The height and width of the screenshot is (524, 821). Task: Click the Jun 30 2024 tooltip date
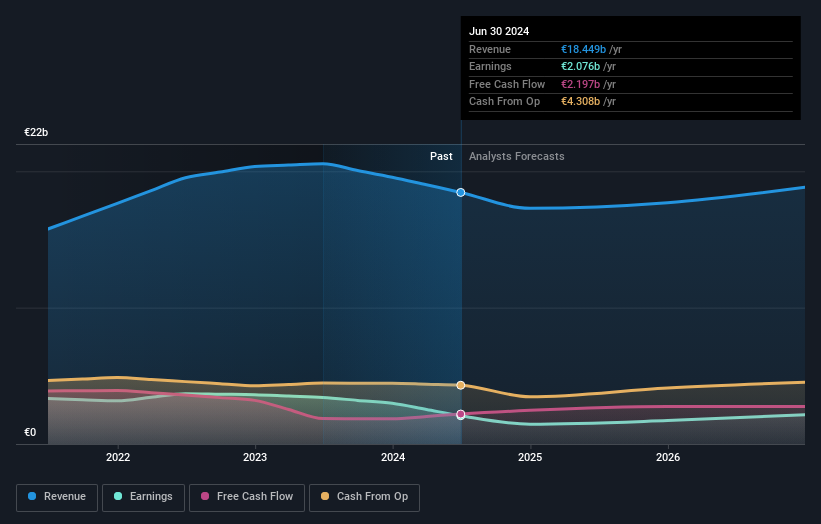[x=499, y=31]
